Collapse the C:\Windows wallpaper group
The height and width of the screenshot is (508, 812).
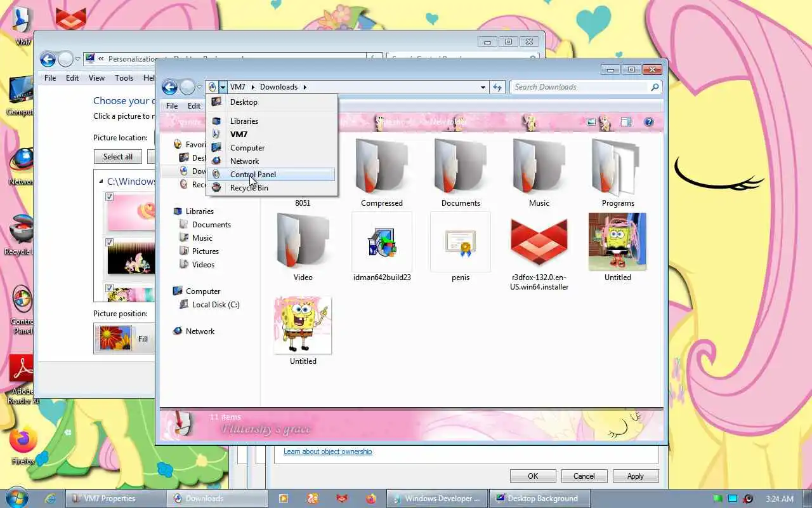click(x=101, y=182)
